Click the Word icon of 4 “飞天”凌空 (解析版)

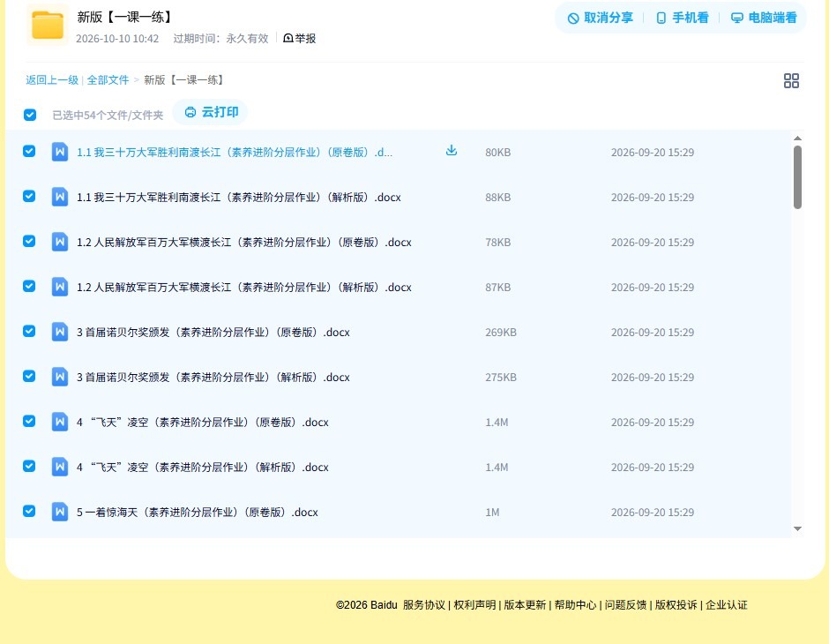click(60, 467)
